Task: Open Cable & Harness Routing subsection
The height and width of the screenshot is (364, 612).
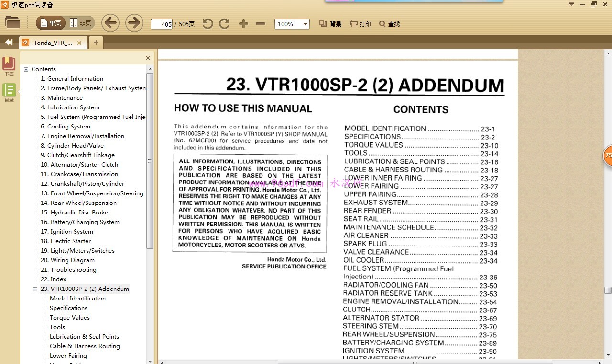Action: 85,346
